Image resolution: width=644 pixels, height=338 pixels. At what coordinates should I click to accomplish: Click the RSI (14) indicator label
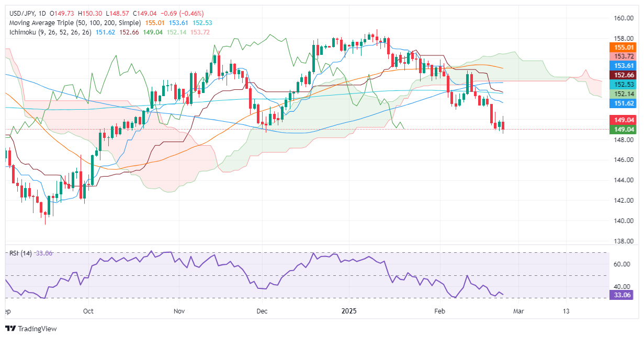pos(21,253)
